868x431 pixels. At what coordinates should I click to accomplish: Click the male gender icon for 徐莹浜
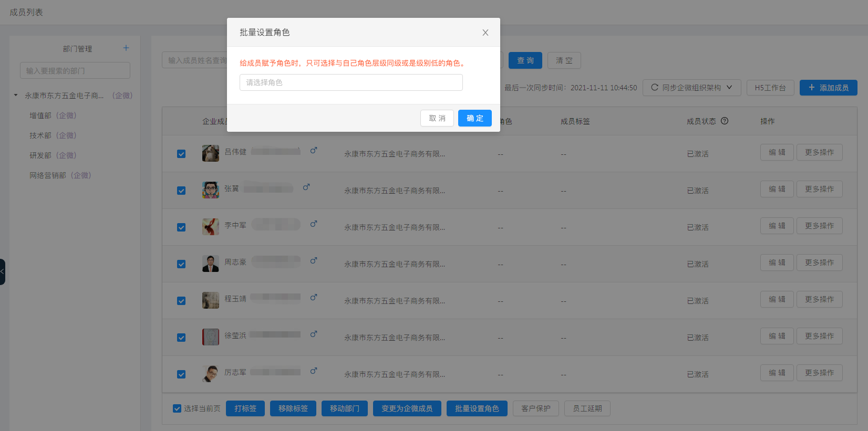tap(314, 334)
